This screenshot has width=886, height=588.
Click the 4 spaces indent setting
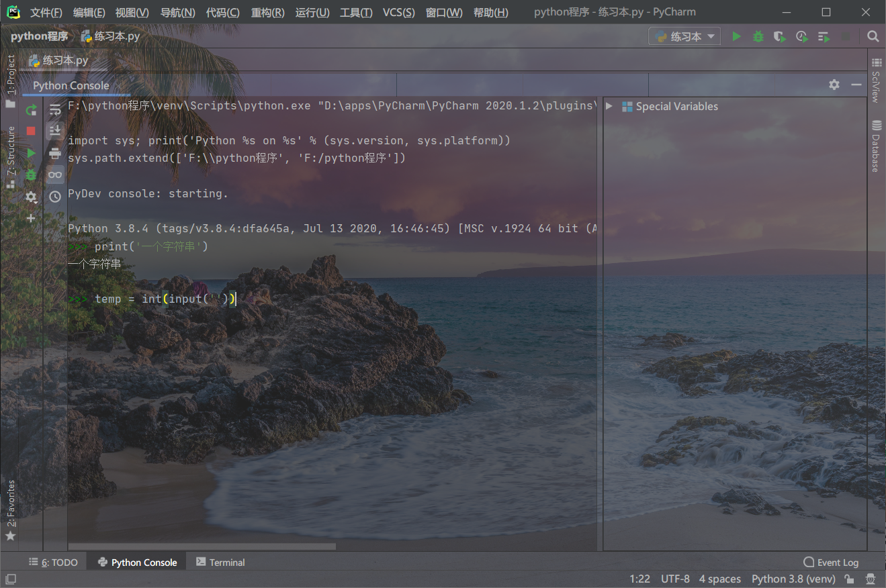tap(719, 579)
